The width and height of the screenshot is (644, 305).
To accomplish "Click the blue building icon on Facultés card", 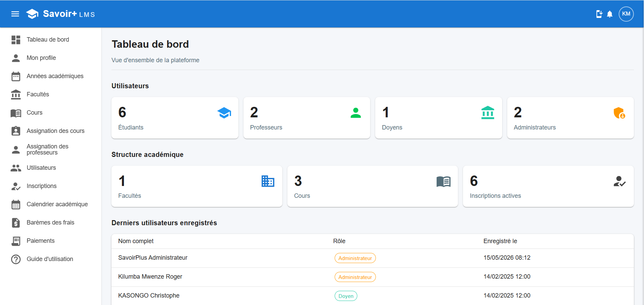I will coord(268,181).
